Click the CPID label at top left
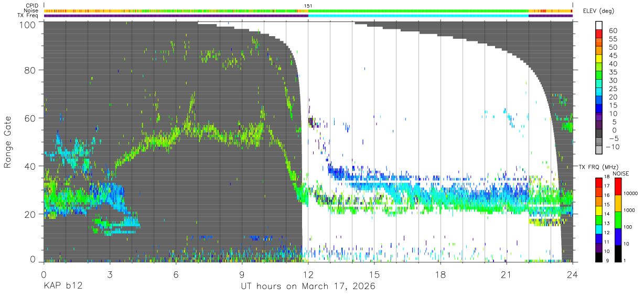Viewport: 644px width, 297px height. (32, 6)
